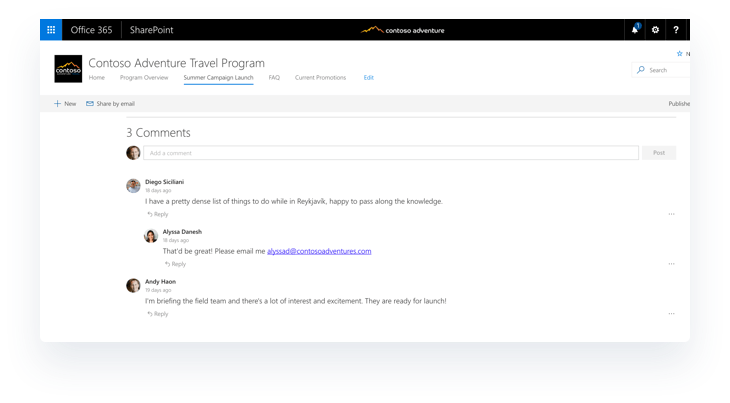The width and height of the screenshot is (730, 403).
Task: Reply to Andy Haon's comment
Action: 157,314
